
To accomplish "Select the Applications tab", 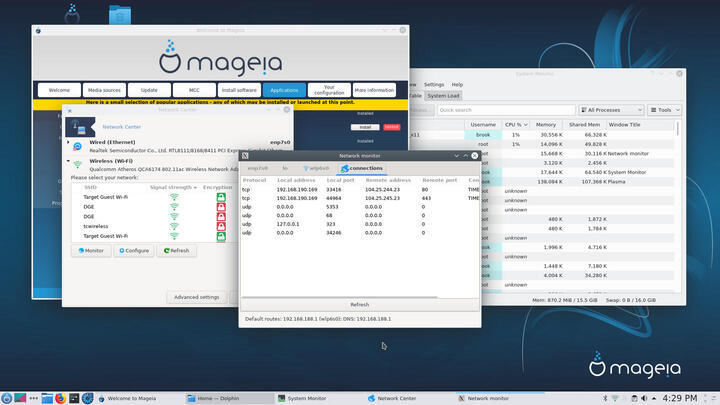I will 284,90.
